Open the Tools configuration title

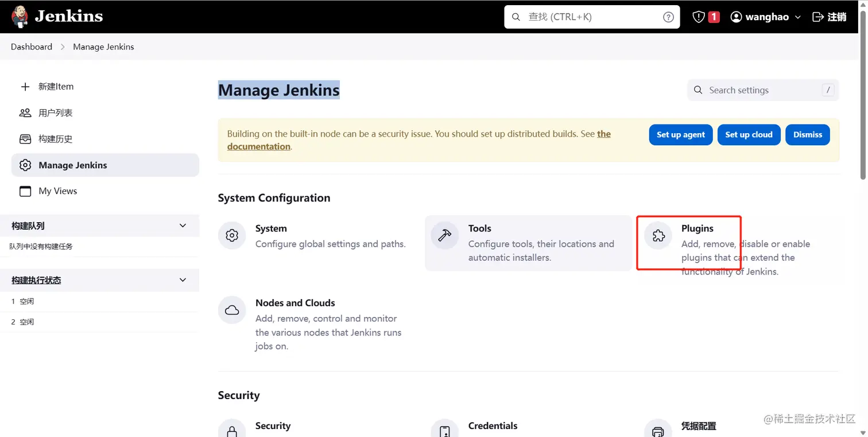coord(480,229)
